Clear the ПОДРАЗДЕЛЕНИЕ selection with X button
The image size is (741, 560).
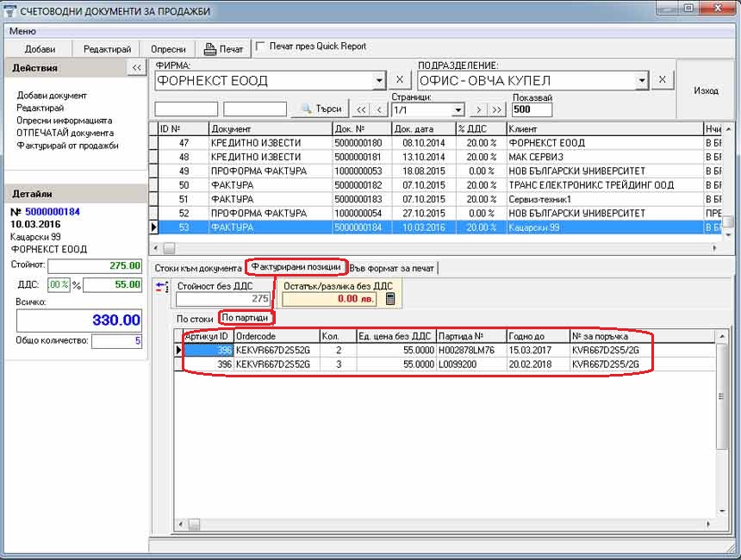pos(662,80)
